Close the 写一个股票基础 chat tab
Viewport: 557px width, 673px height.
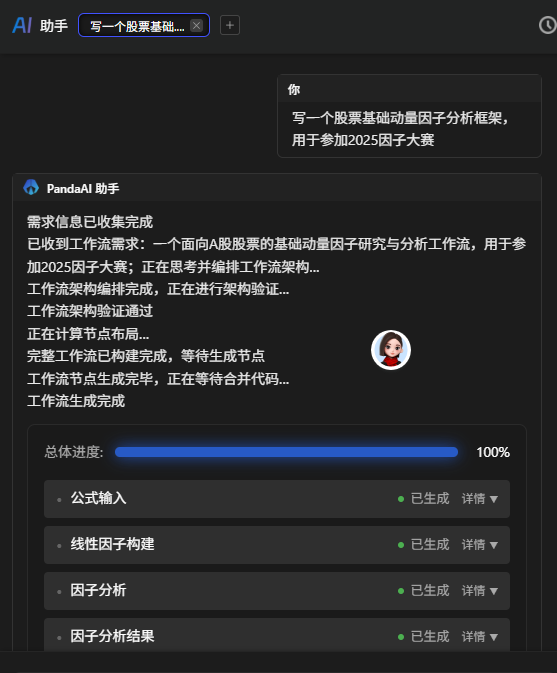197,25
